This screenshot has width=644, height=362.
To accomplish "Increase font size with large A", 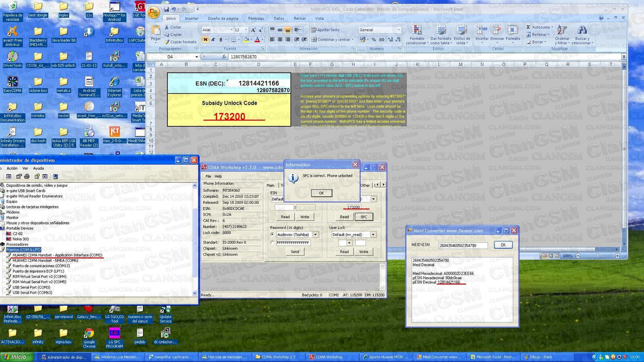I will (253, 30).
